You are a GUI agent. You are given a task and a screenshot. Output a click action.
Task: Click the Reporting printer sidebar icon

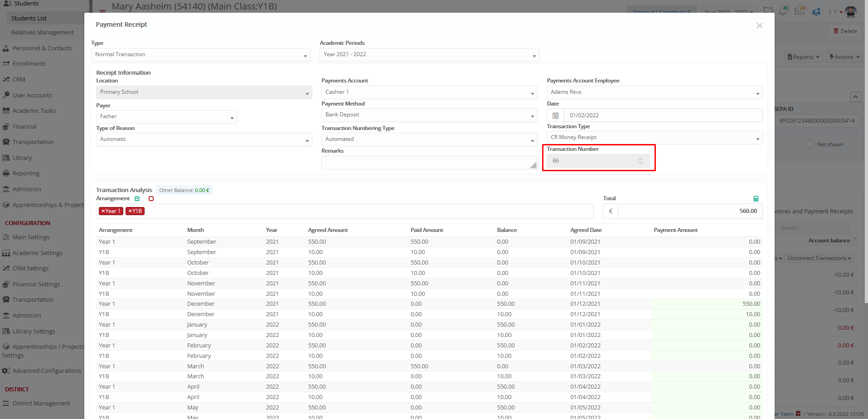6,173
